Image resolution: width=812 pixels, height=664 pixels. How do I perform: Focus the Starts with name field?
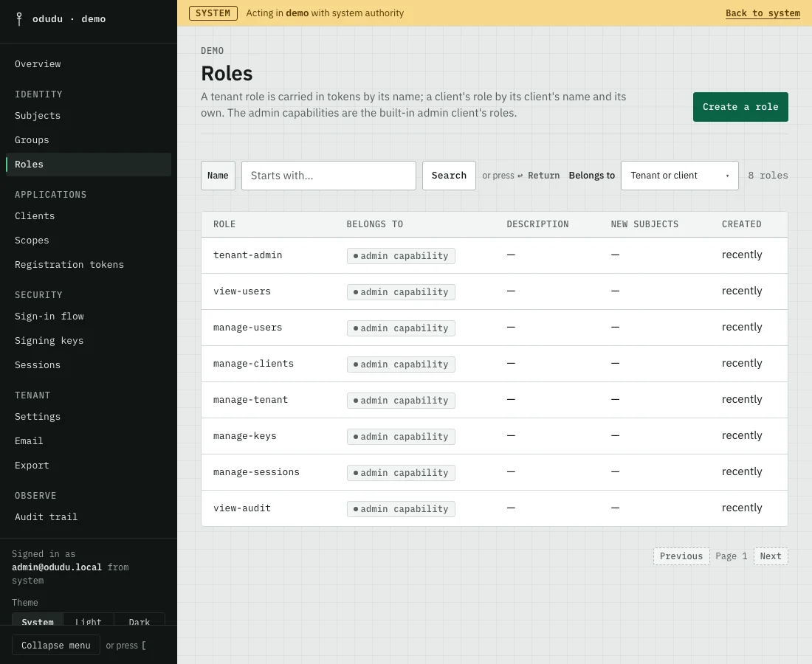tap(328, 176)
